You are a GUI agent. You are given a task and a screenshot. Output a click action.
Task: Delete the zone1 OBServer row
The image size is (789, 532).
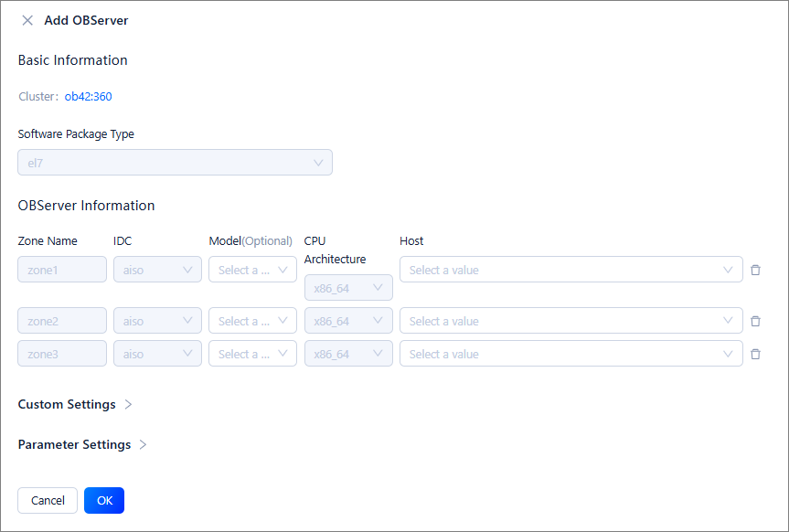755,270
